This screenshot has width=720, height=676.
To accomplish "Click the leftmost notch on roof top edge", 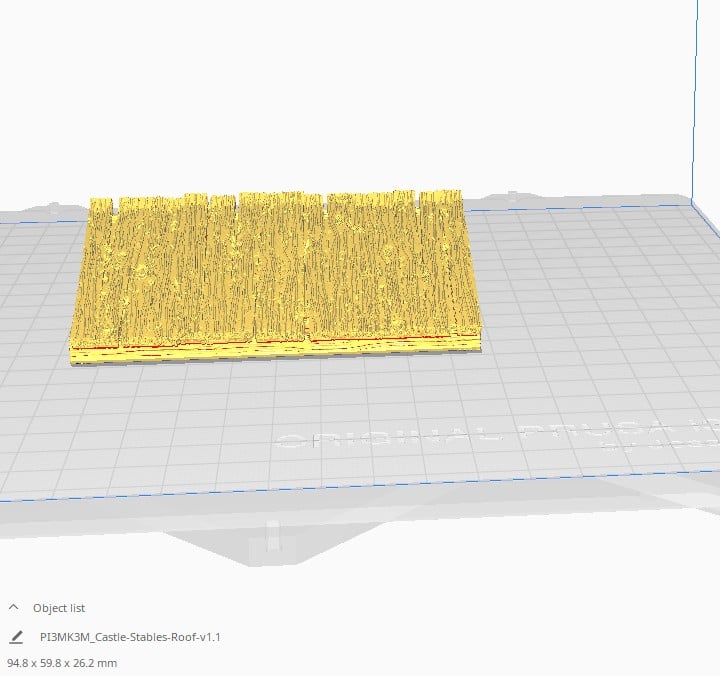I will tap(115, 206).
